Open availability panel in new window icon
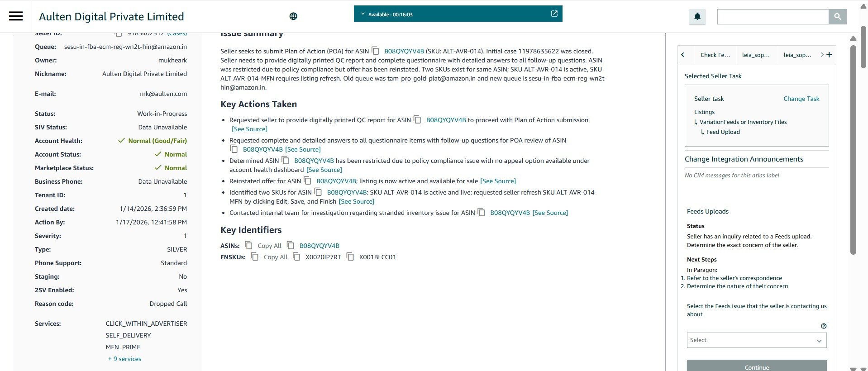 [554, 14]
